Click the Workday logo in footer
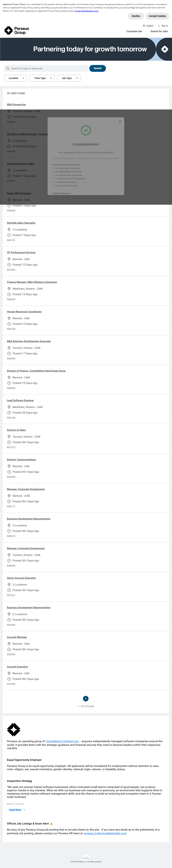Image resolution: width=172 pixels, height=868 pixels. click(86, 858)
